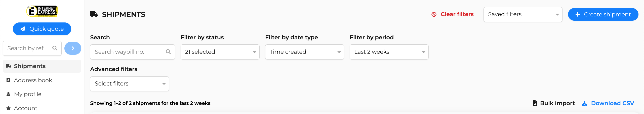Image resolution: width=644 pixels, height=114 pixels.
Task: Click the Clear filters prohibited-circle icon
Action: pyautogui.click(x=434, y=14)
